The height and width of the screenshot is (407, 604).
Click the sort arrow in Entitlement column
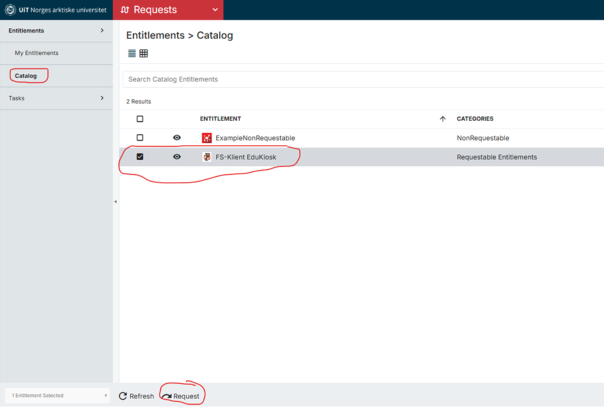[443, 119]
